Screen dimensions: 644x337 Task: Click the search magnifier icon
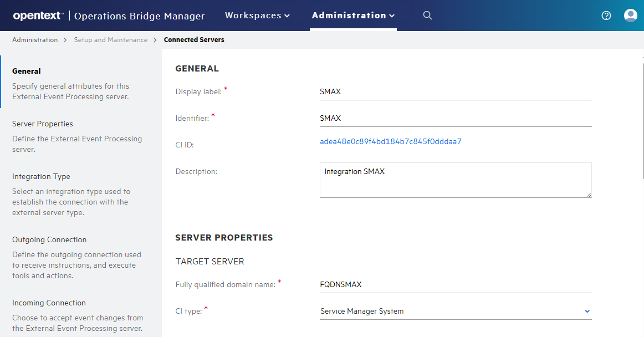click(x=427, y=16)
